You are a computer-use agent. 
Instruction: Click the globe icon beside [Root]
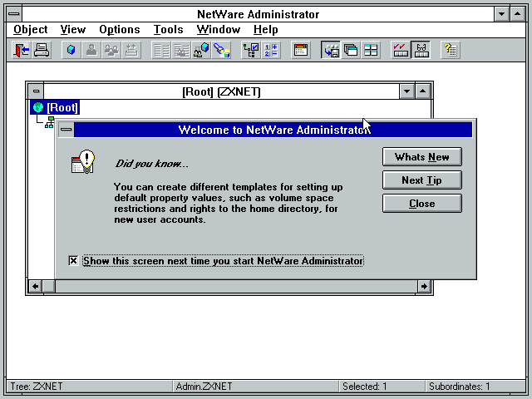pos(38,107)
